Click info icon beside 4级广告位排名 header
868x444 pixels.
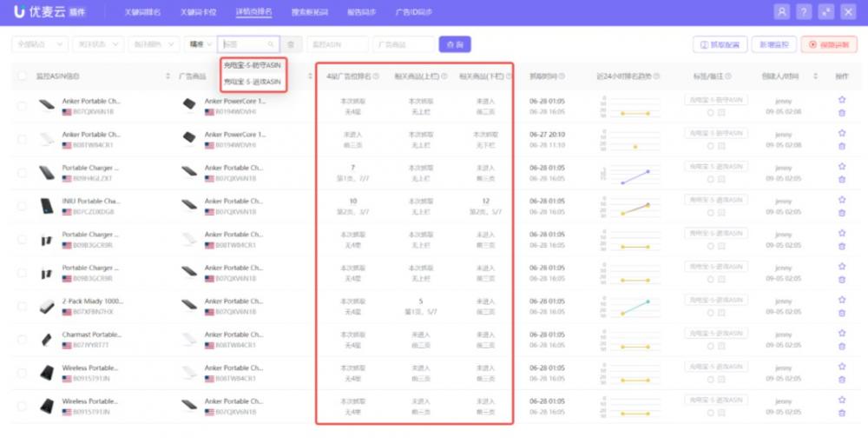click(x=377, y=76)
